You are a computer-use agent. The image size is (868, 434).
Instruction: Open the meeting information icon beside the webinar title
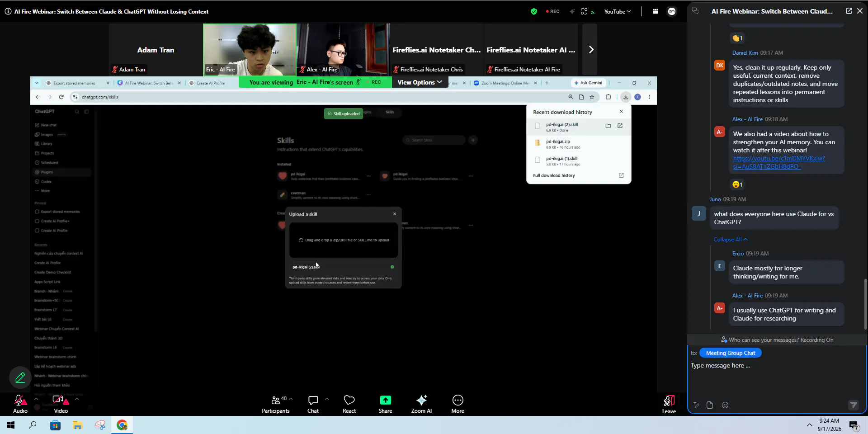pos(8,12)
